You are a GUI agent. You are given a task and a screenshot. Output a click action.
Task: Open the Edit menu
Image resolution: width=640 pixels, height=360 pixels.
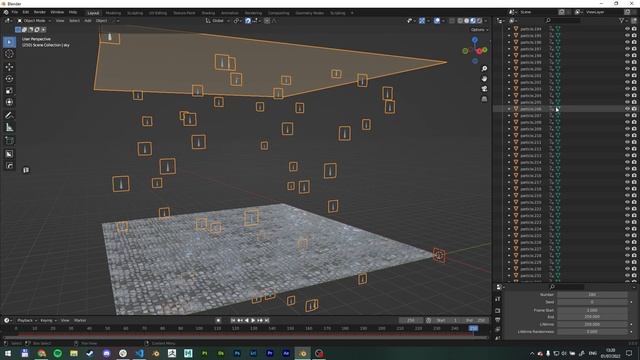tap(26, 12)
